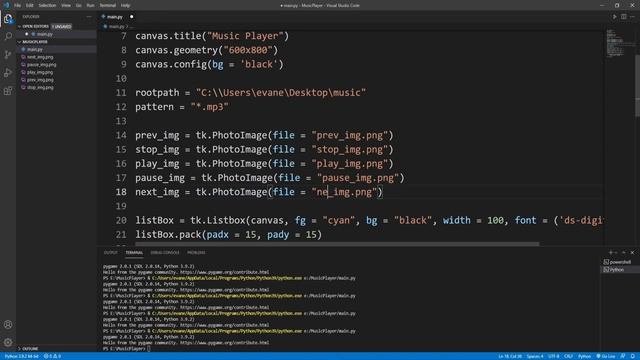Change indentation via Spaces: 4

coord(535,356)
